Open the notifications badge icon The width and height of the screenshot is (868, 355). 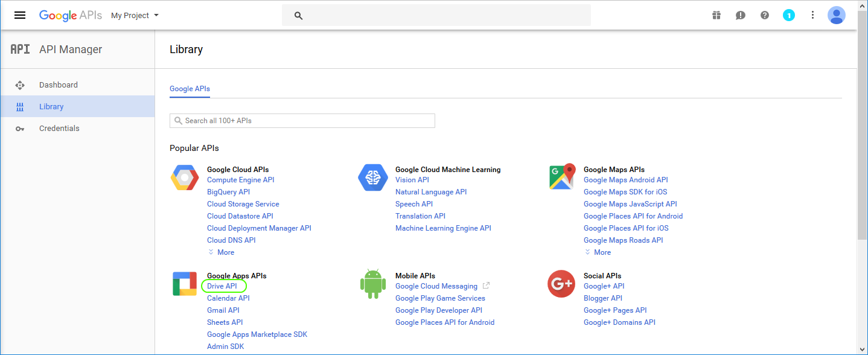(789, 15)
